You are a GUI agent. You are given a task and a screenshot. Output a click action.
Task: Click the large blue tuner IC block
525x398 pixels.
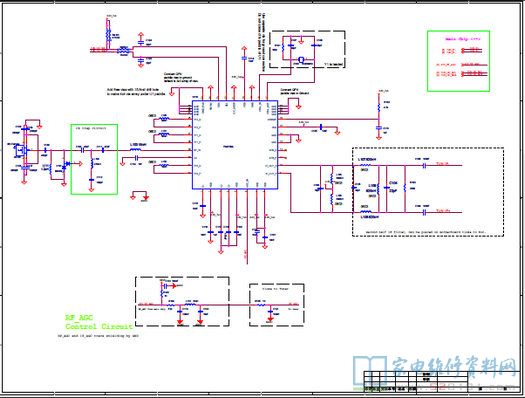[x=235, y=145]
